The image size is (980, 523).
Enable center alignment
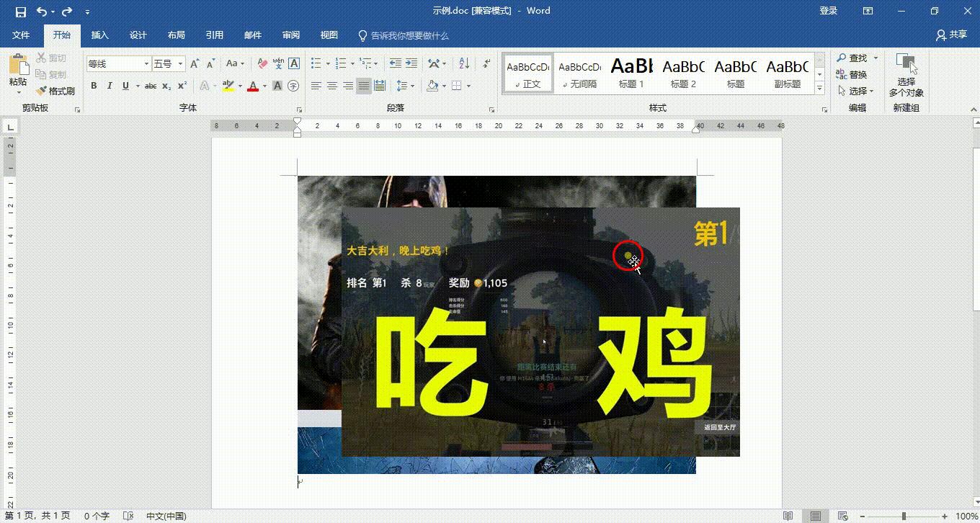point(331,86)
